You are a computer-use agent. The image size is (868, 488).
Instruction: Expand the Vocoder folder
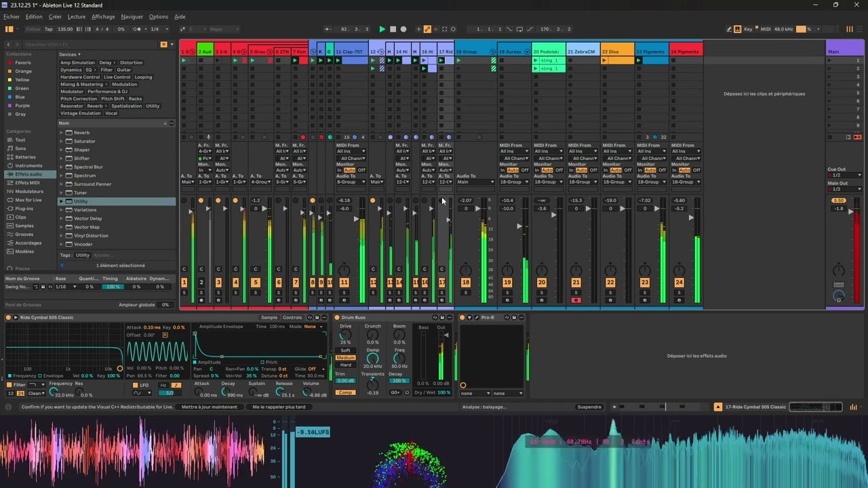(x=61, y=244)
